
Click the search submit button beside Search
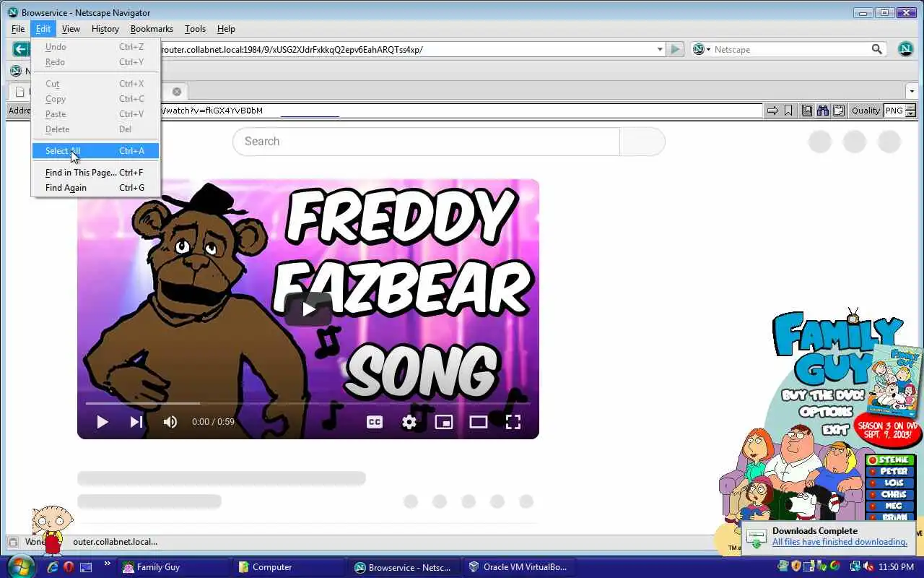[x=642, y=142]
